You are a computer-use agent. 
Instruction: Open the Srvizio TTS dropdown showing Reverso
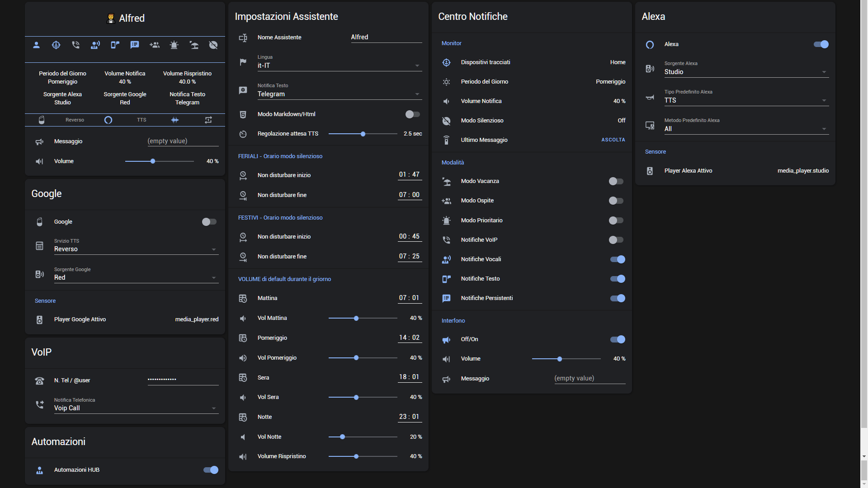pos(136,246)
